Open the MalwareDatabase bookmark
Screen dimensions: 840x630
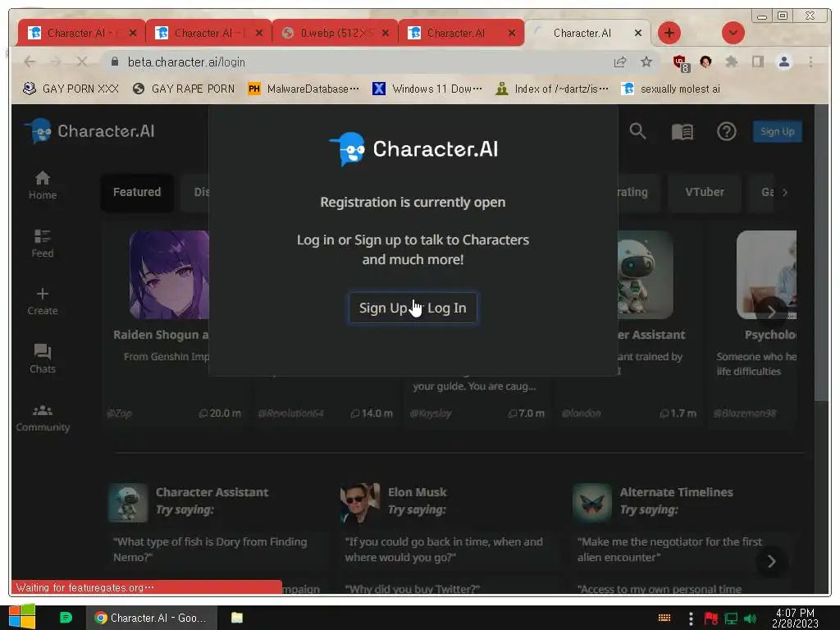[x=304, y=89]
